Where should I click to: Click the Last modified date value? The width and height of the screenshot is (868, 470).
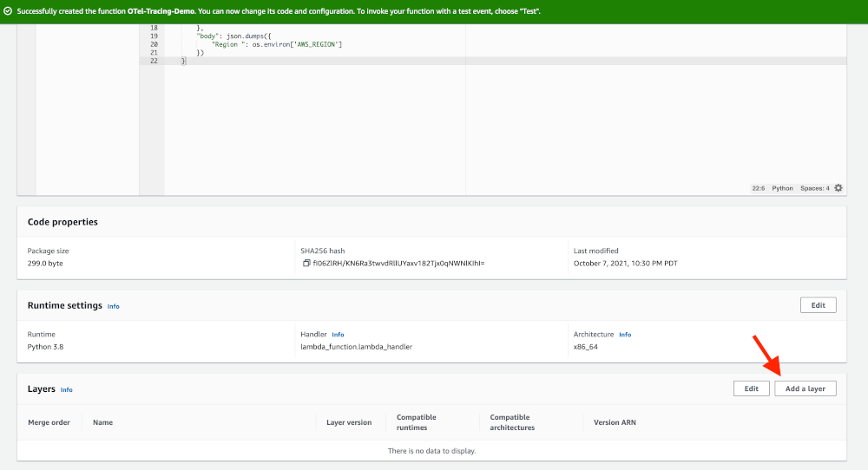click(x=626, y=264)
